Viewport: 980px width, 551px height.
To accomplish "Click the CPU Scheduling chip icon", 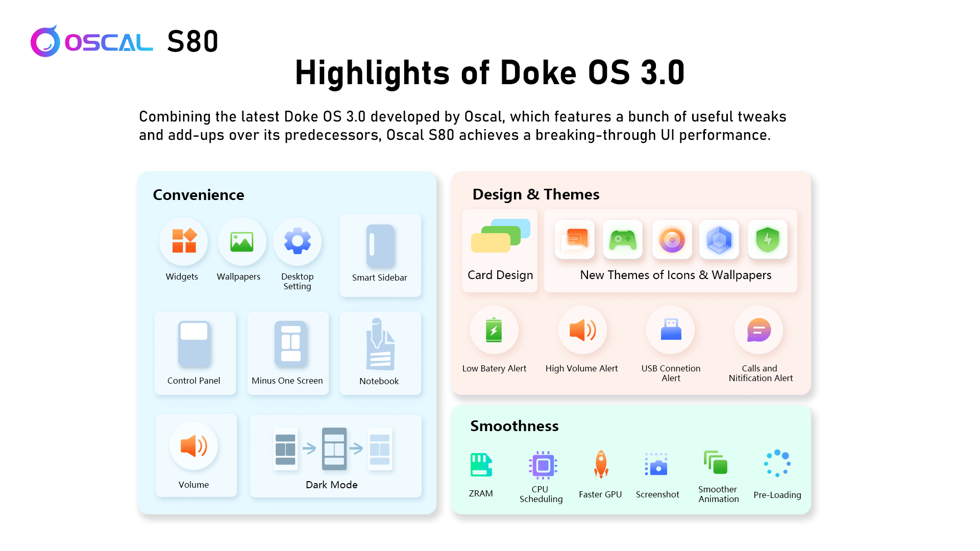I will coord(543,465).
